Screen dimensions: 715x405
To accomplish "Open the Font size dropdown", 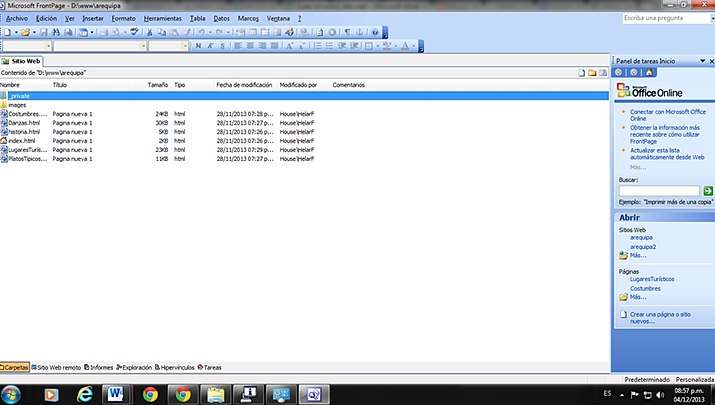I will (185, 46).
